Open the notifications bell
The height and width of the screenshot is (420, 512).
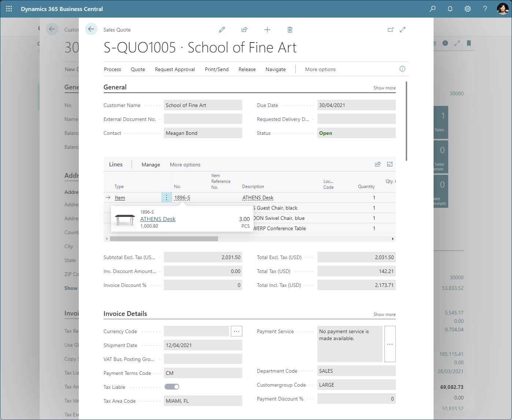(x=450, y=8)
